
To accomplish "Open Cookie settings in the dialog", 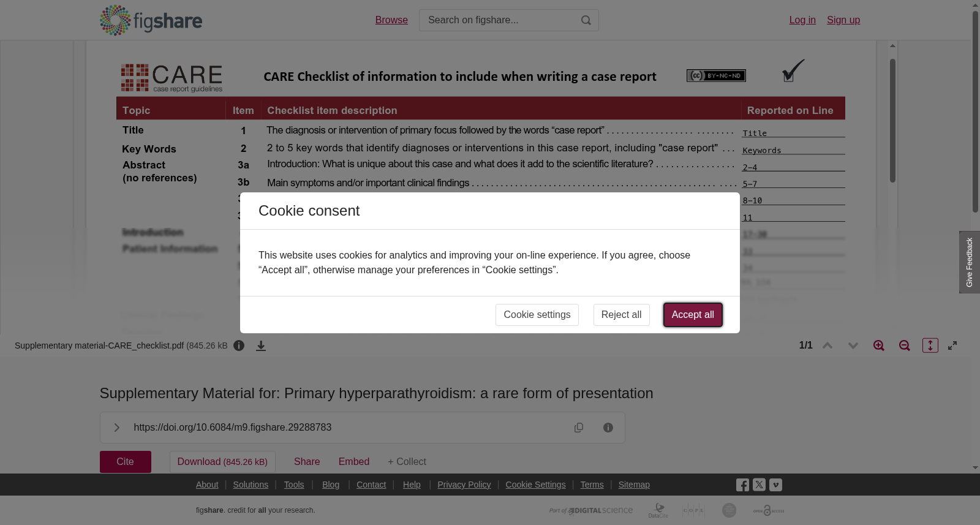I will (x=537, y=315).
